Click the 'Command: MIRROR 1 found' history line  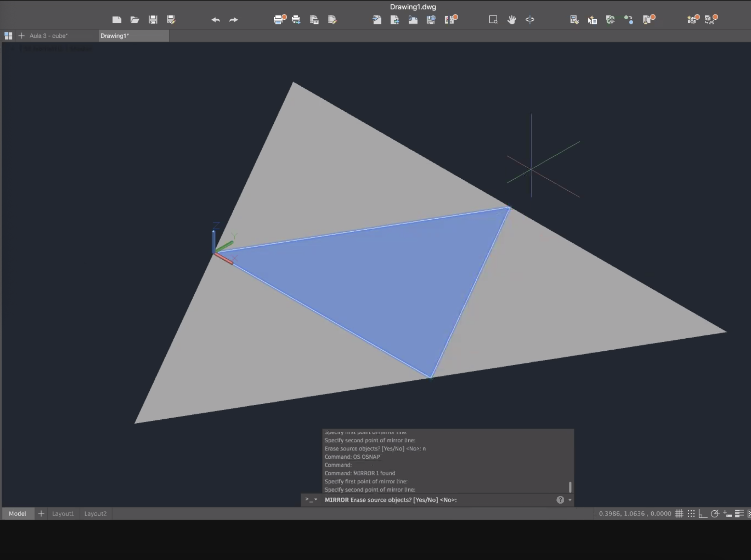360,473
